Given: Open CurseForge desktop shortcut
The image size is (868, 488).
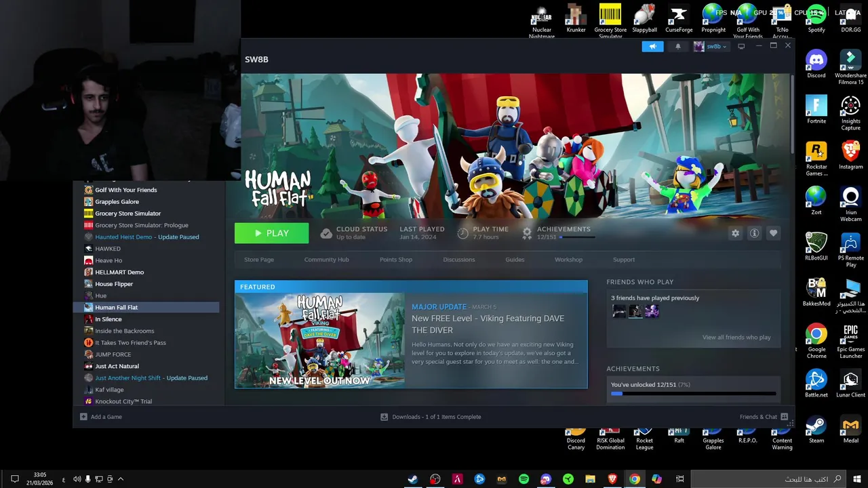Looking at the screenshot, I should [679, 18].
